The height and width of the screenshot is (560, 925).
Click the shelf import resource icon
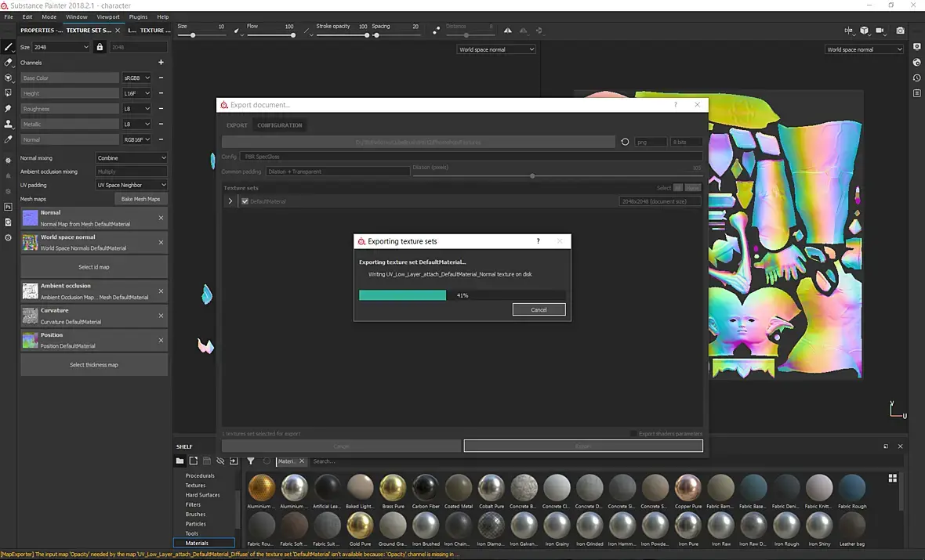[234, 461]
